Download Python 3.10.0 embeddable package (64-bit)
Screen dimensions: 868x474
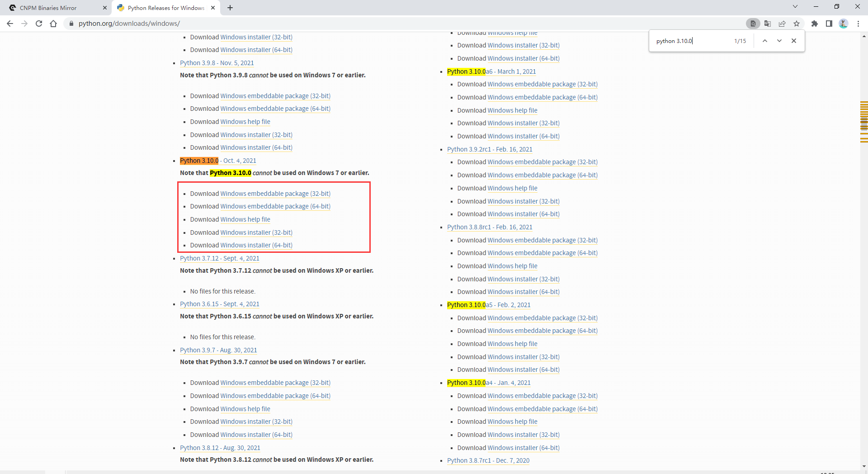(275, 206)
